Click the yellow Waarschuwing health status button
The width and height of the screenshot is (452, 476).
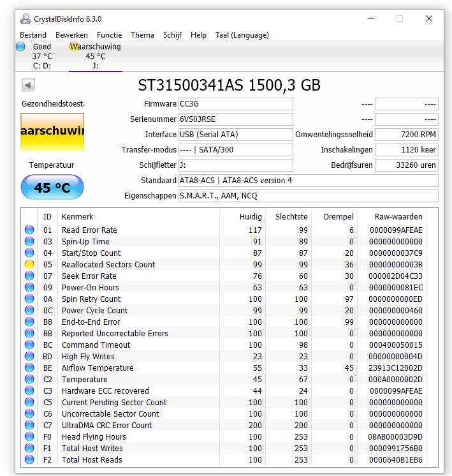52,131
